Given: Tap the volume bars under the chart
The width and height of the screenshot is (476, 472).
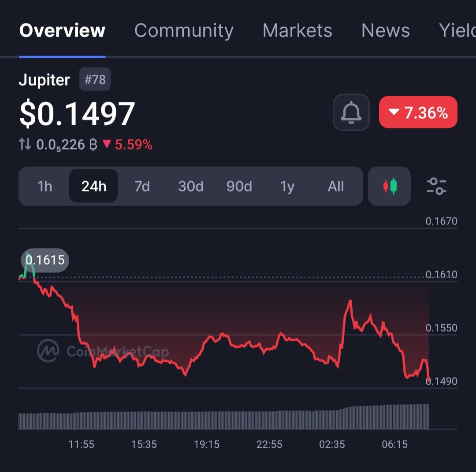Looking at the screenshot, I should tap(224, 417).
